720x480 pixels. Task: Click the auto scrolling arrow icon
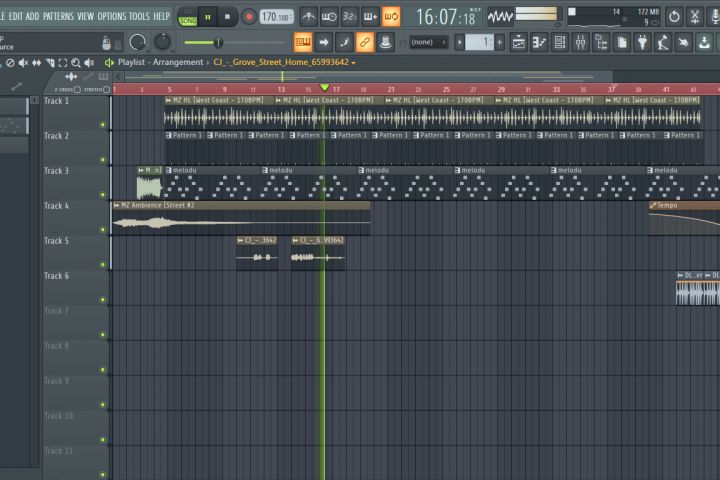[324, 42]
